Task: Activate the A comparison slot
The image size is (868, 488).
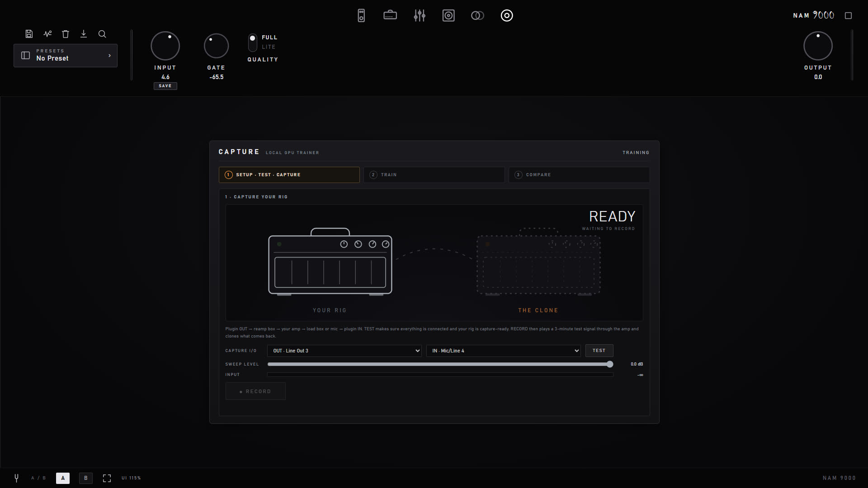Action: tap(63, 478)
